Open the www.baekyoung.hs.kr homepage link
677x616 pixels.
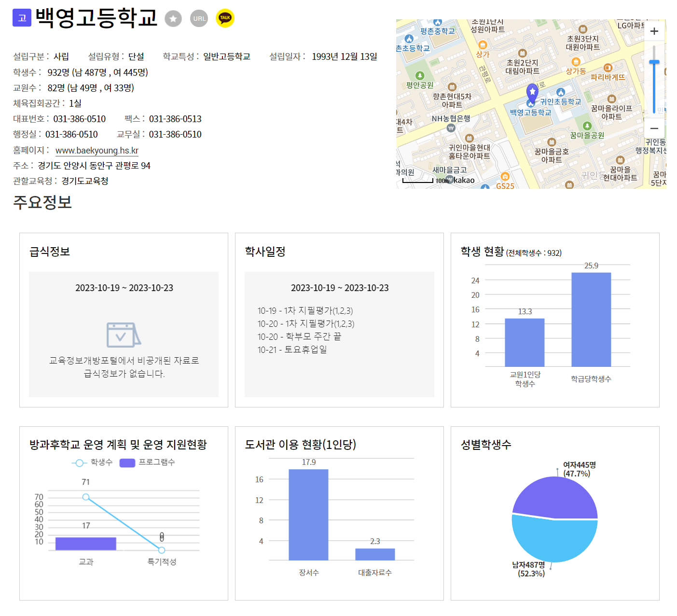click(97, 150)
